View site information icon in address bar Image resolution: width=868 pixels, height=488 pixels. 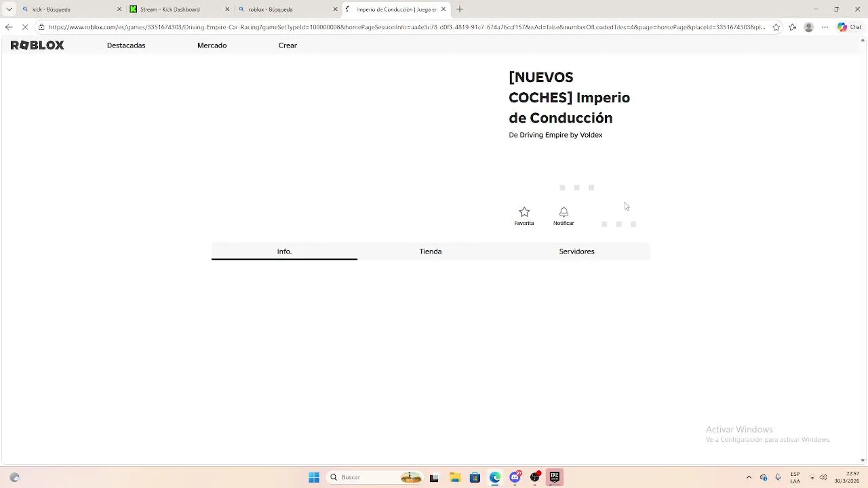coord(41,27)
